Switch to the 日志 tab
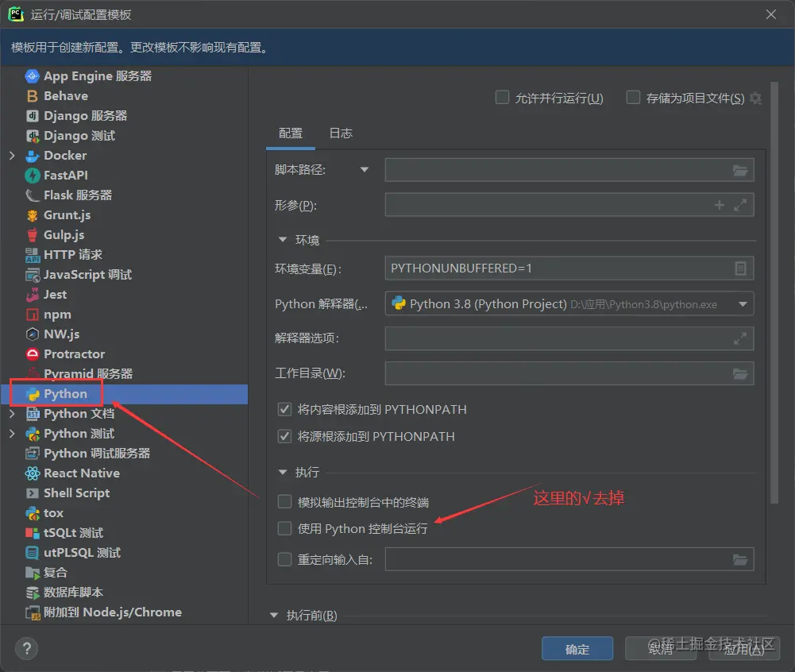 (341, 133)
